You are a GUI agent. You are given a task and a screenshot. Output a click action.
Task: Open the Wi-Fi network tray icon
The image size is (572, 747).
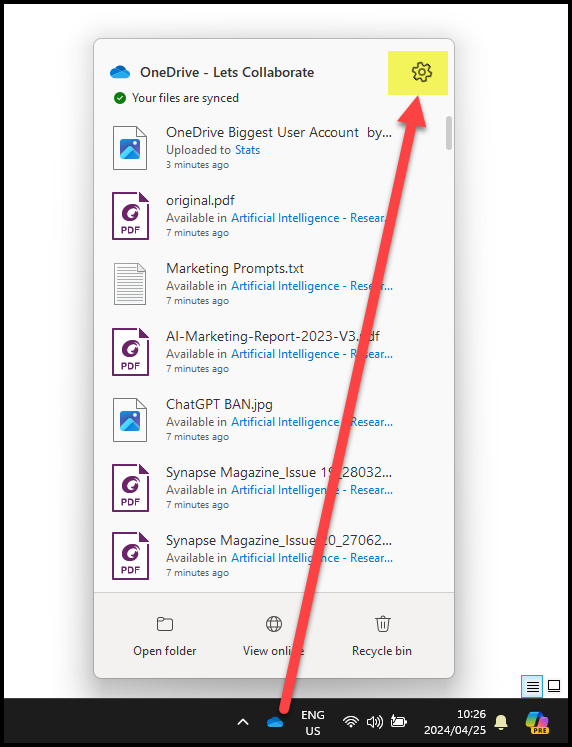tap(351, 722)
